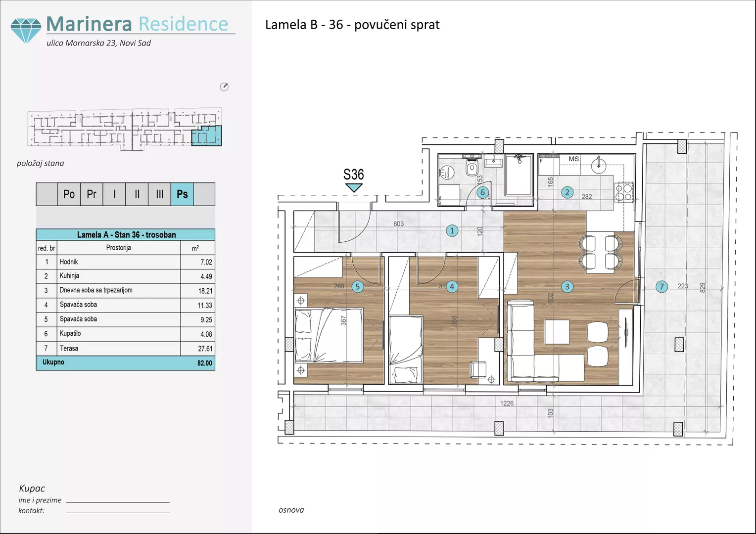Click the Hodnik row in the table
The width and height of the screenshot is (756, 534).
[x=126, y=262]
